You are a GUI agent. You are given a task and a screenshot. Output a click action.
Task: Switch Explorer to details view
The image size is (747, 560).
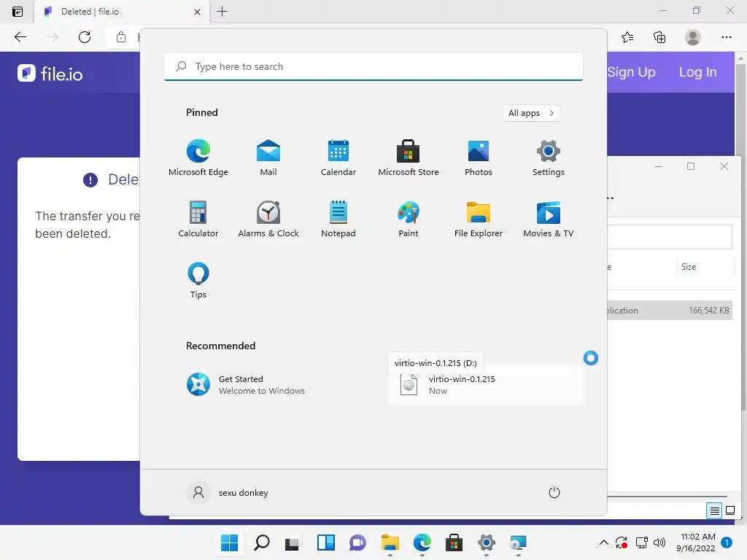click(714, 511)
